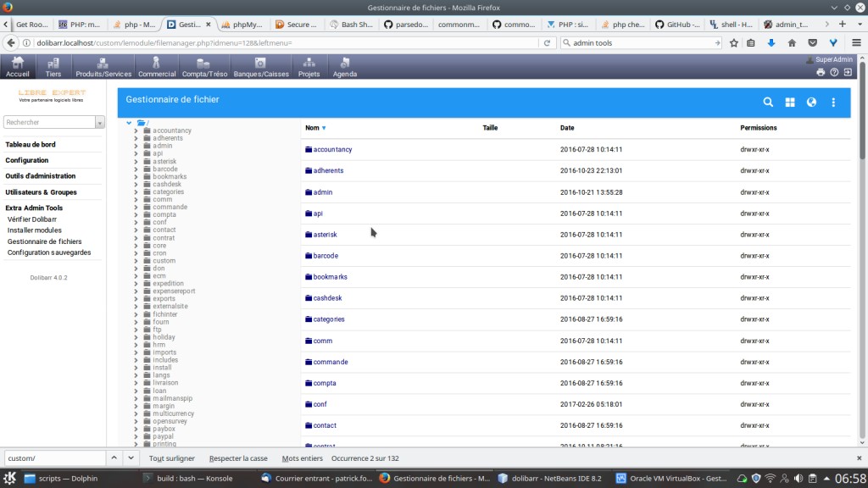Click the Firefox admin tools search box
Viewport: 868px width, 488px height.
click(641, 42)
